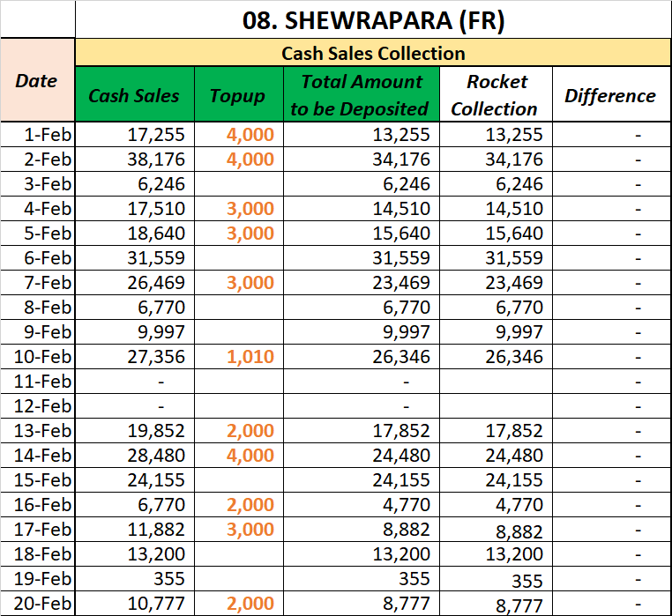Select the 12-Feb date cell
The image size is (672, 616).
pos(37,405)
